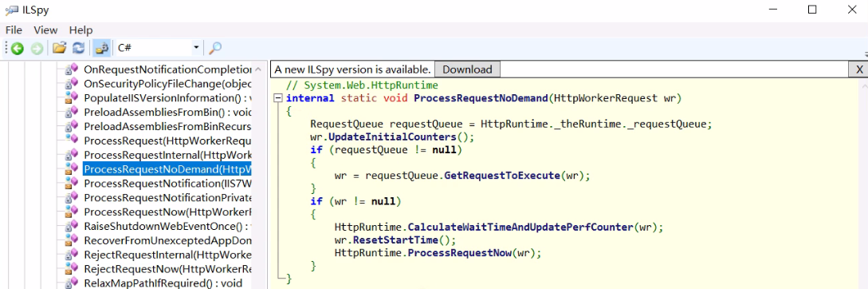Click method icon beside PreloadAssembliesFromBinRecurs
This screenshot has width=868, height=289.
click(72, 126)
